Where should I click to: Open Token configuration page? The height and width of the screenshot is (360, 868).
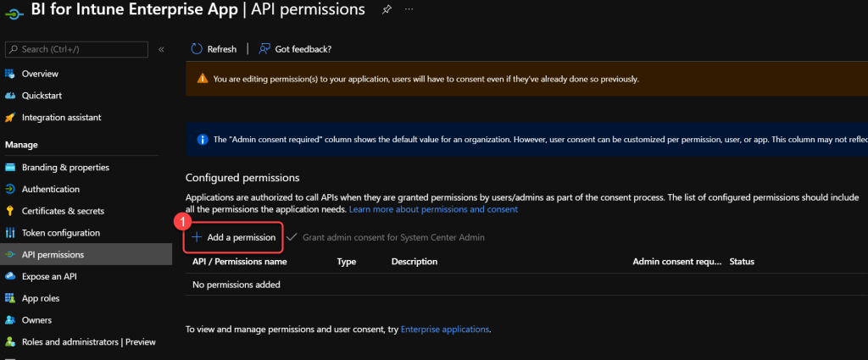click(60, 233)
